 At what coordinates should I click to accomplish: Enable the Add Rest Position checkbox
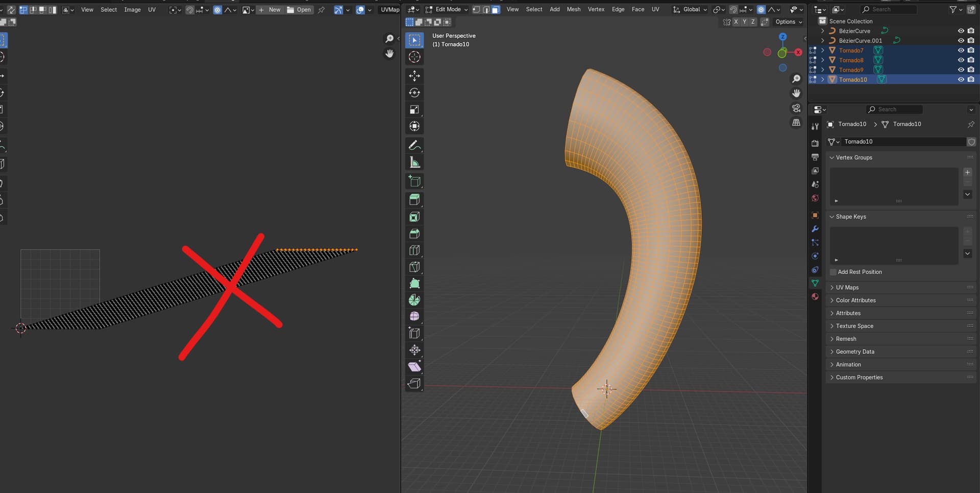[x=834, y=272]
